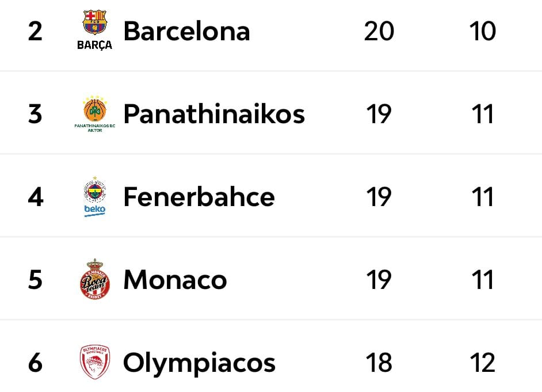Image resolution: width=542 pixels, height=392 pixels.
Task: Click the FC Barcelona team logo
Action: point(95,31)
